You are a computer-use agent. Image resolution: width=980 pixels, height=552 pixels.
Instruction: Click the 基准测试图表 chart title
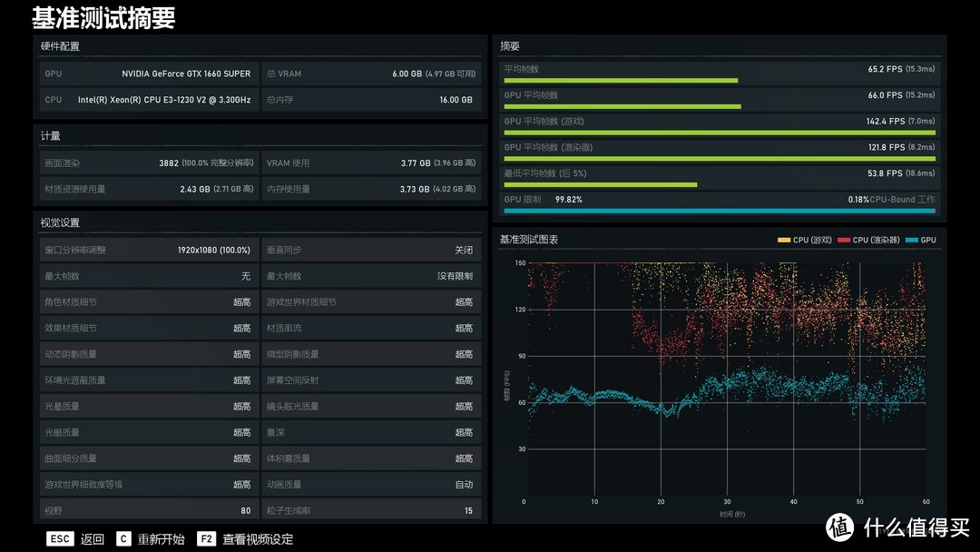(x=529, y=240)
